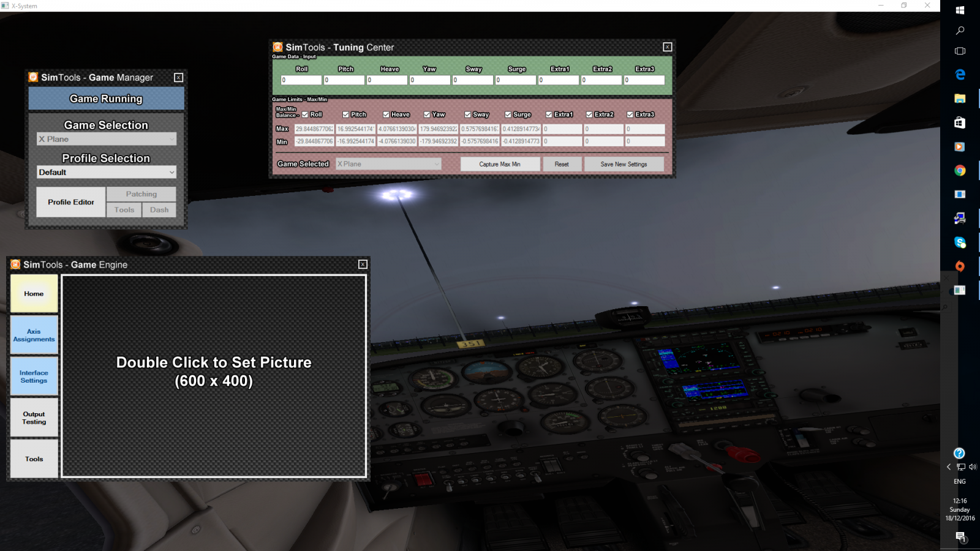Click the network tray icon
Viewport: 980px width, 551px height.
[x=960, y=467]
